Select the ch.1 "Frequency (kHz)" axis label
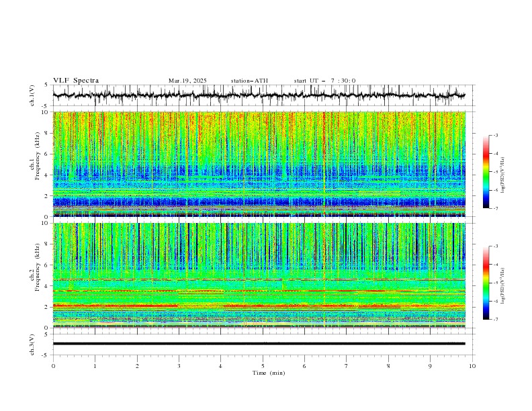Image resolution: width=532 pixels, height=411 pixels. tap(38, 154)
